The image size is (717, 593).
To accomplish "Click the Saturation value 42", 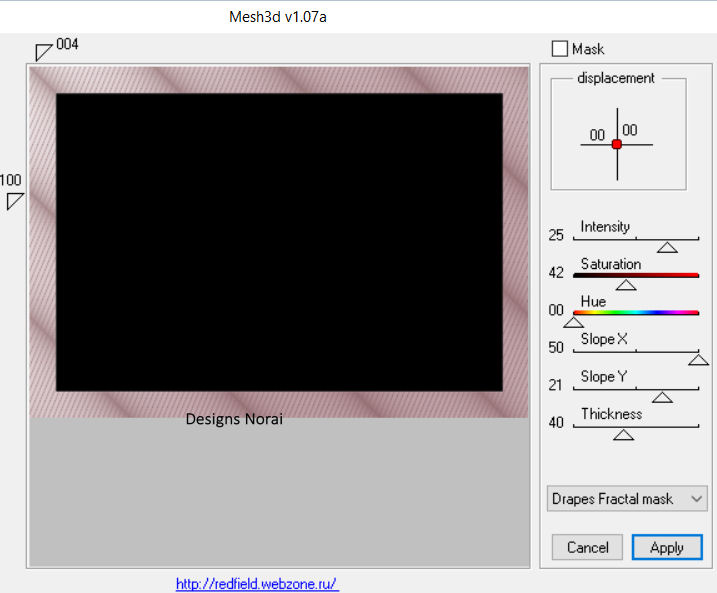I will [x=556, y=272].
